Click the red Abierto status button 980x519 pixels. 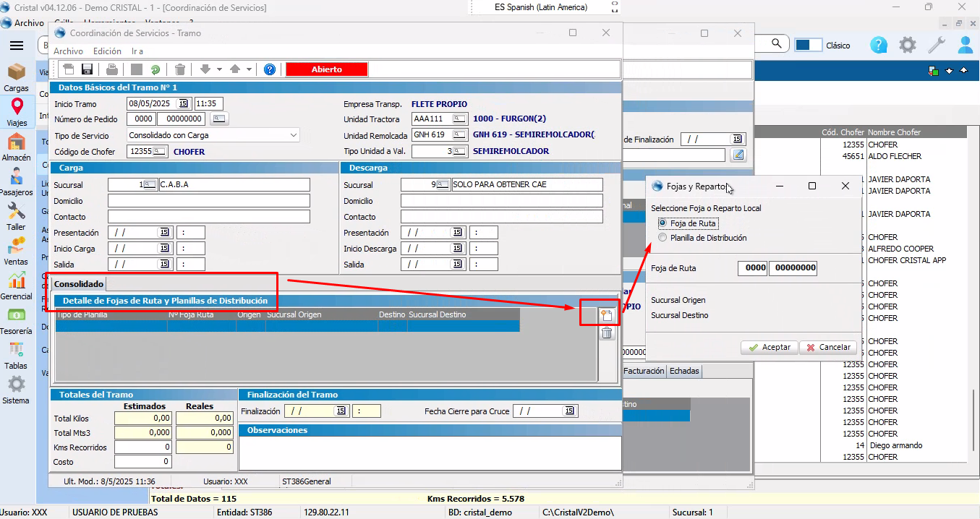pos(327,69)
